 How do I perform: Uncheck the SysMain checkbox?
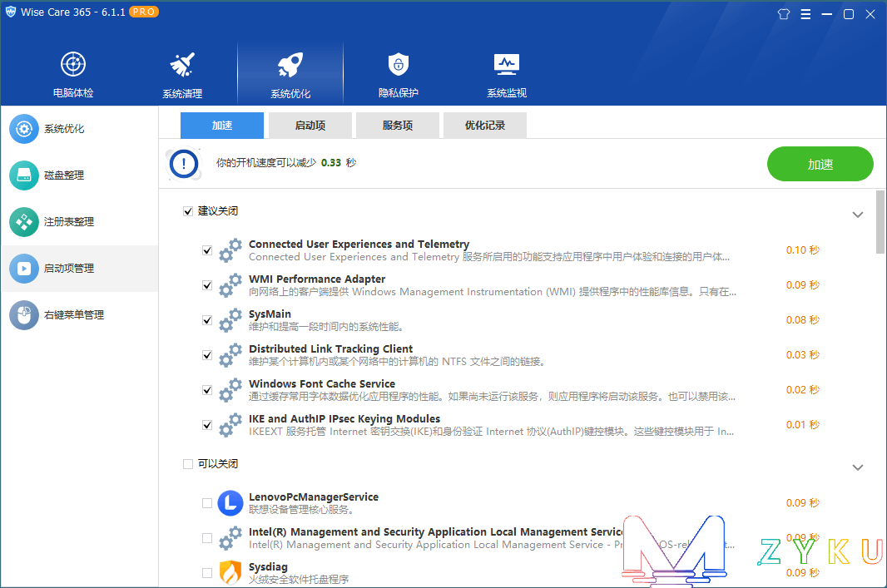tap(207, 320)
